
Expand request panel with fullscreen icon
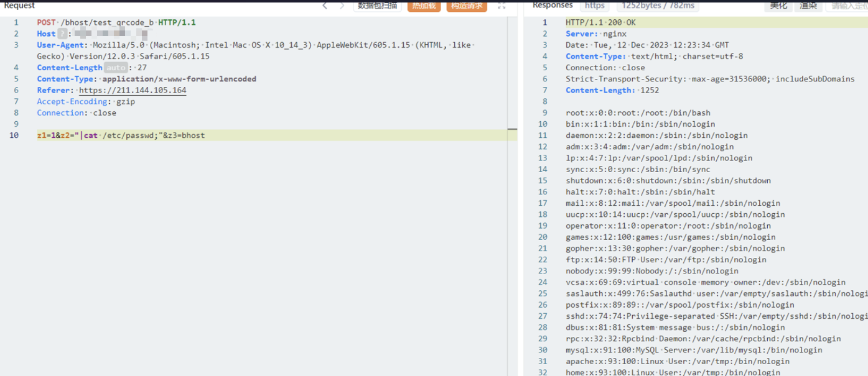click(502, 6)
